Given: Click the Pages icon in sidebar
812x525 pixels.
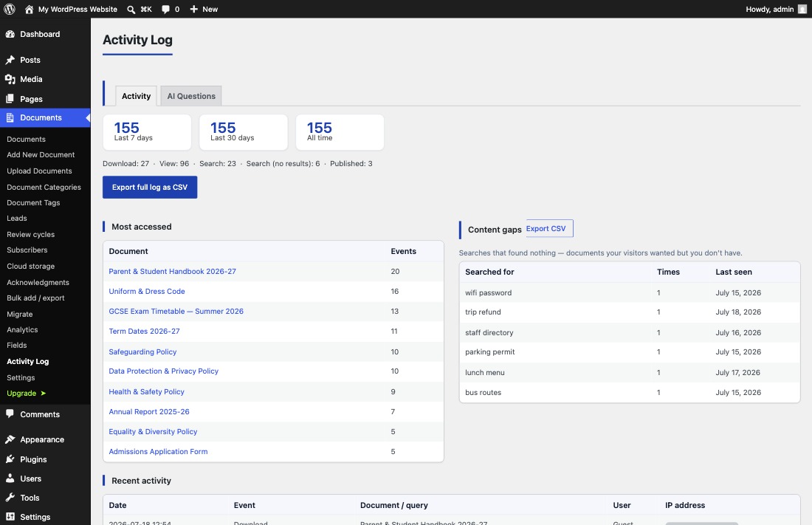Looking at the screenshot, I should (x=10, y=98).
